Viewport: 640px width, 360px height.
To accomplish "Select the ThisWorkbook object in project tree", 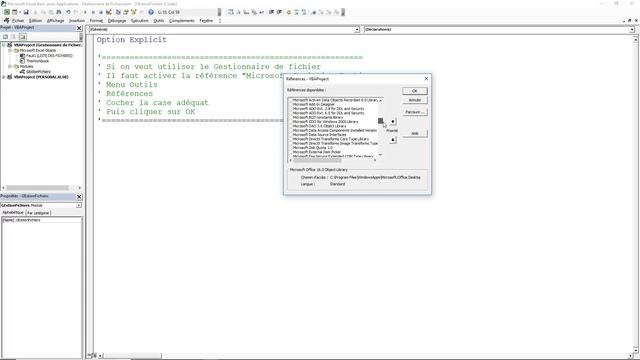I will pyautogui.click(x=38, y=61).
